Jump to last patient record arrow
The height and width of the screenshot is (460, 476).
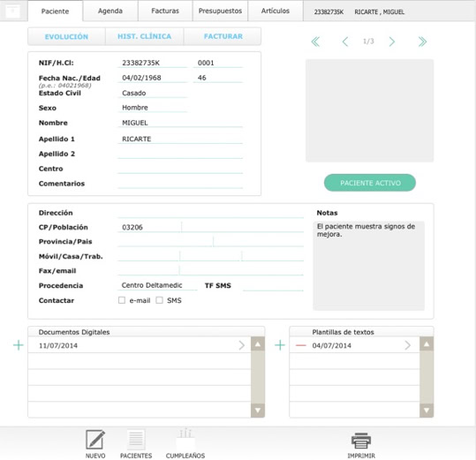pyautogui.click(x=422, y=41)
